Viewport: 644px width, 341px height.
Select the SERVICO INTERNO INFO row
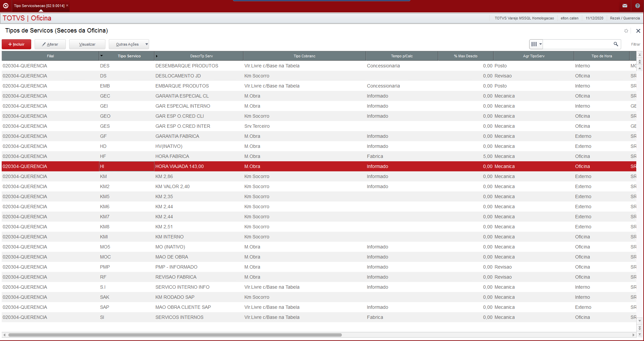pos(319,287)
